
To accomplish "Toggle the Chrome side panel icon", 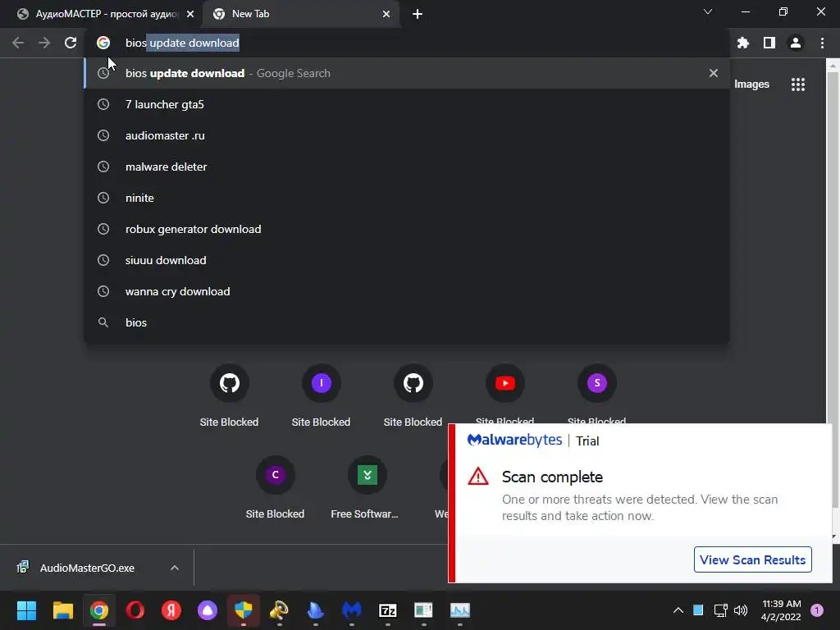I will click(x=769, y=43).
